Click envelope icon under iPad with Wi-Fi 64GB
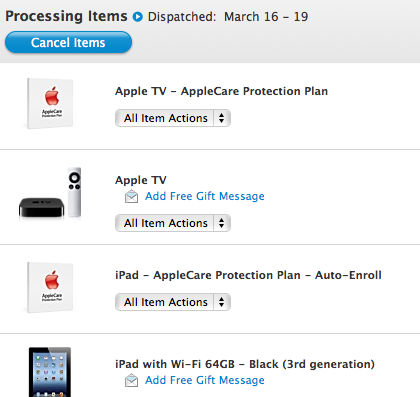Image resolution: width=420 pixels, height=397 pixels. 132,380
